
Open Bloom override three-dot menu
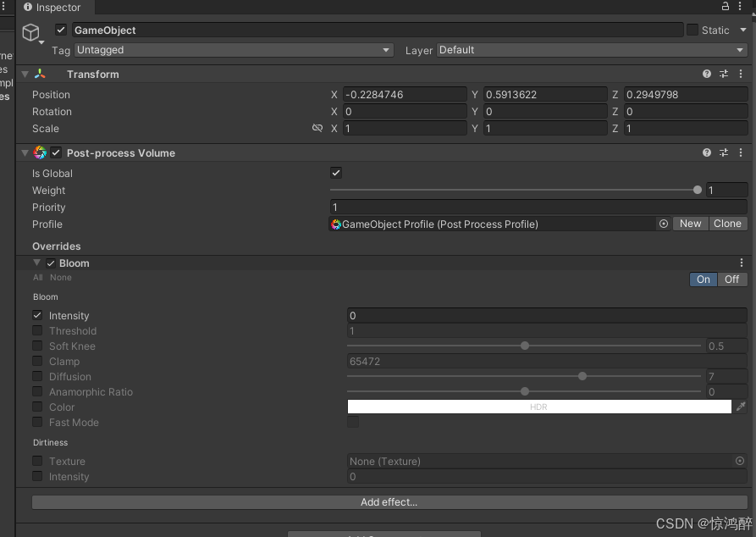coord(742,263)
